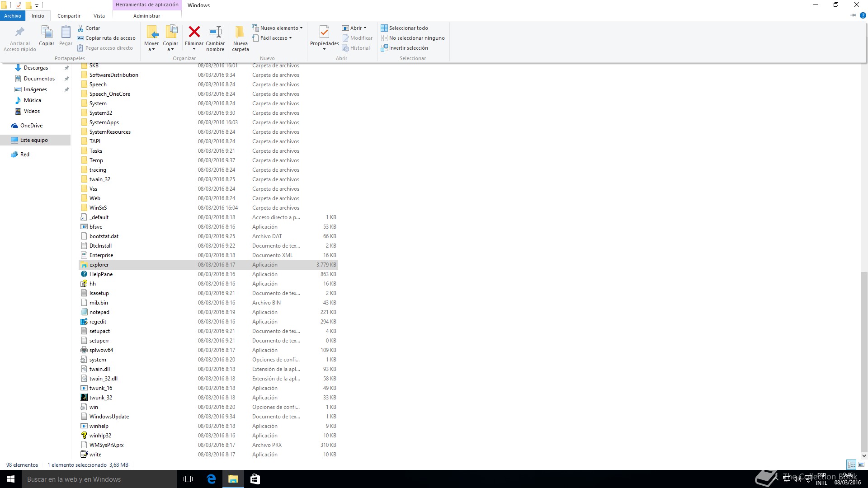
Task: Collapse the ribbon with the pin arrow
Action: 853,15
